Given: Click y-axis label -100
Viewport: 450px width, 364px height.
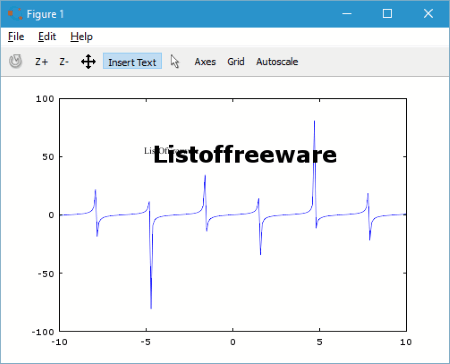Looking at the screenshot, I should [x=43, y=332].
